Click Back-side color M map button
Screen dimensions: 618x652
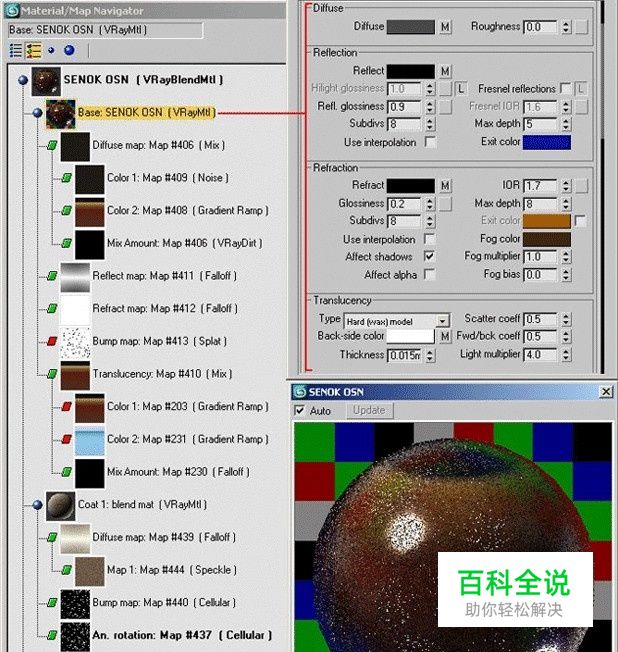coord(445,336)
